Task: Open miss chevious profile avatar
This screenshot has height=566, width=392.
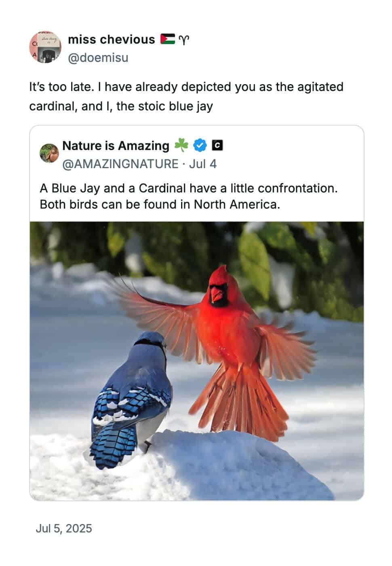Action: (45, 47)
